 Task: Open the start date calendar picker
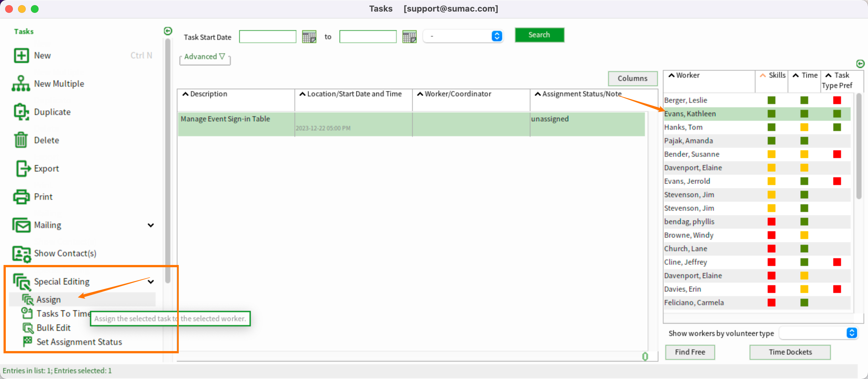[309, 36]
